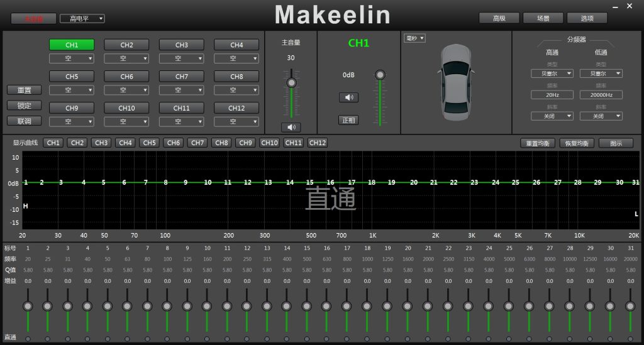Click the band 31 gain slider knob
The width and height of the screenshot is (644, 345).
630,307
